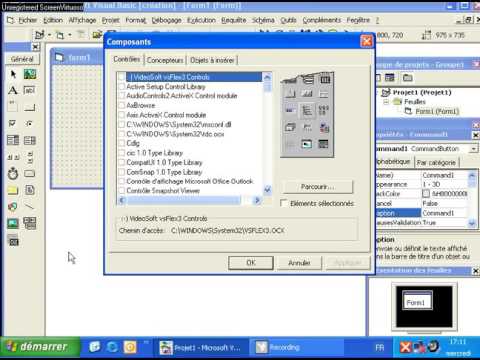This screenshot has height=360, width=480.
Task: Select the PictureBox control tool
Action: (30, 74)
